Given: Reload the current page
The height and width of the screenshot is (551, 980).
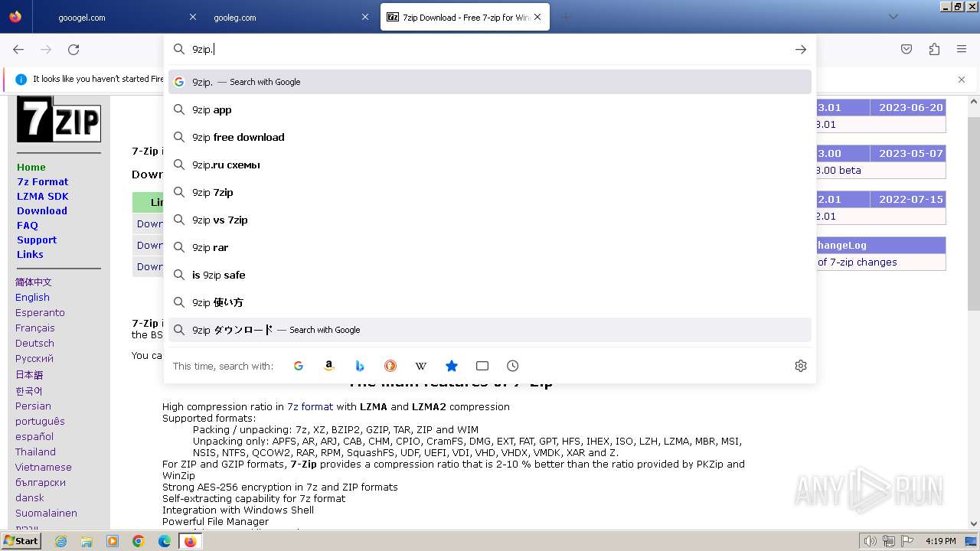Looking at the screenshot, I should (x=73, y=49).
